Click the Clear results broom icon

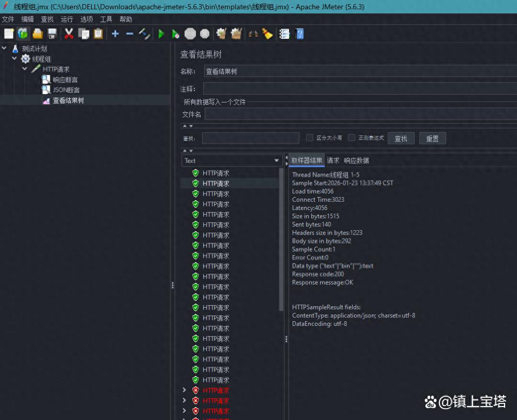(221, 34)
